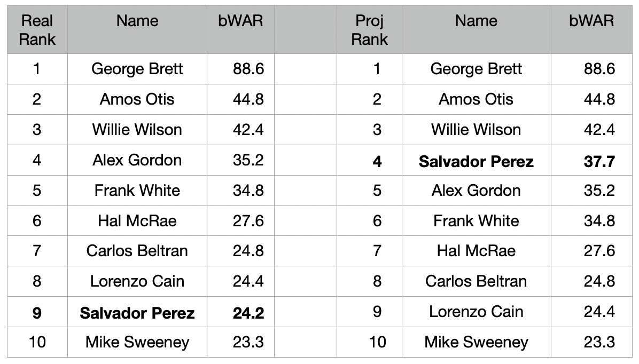Screen dimensions: 639x364
Task: Click Amos Otis in the Proj Rank table
Action: click(476, 99)
